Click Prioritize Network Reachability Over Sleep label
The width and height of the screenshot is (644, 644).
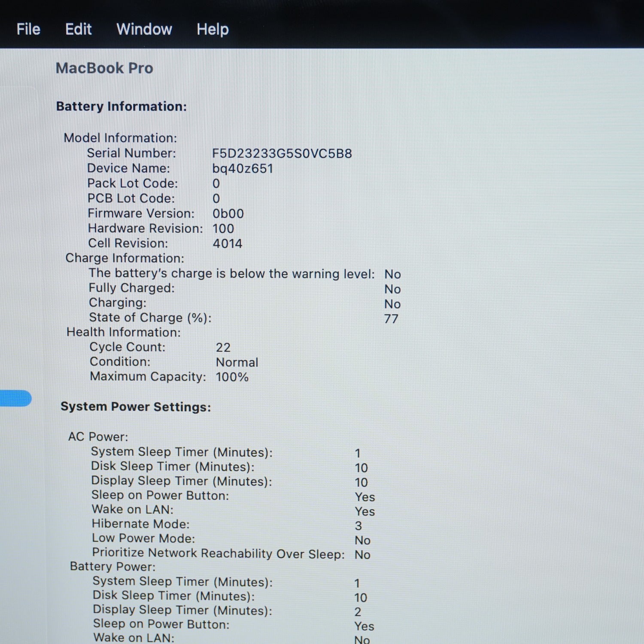[219, 553]
